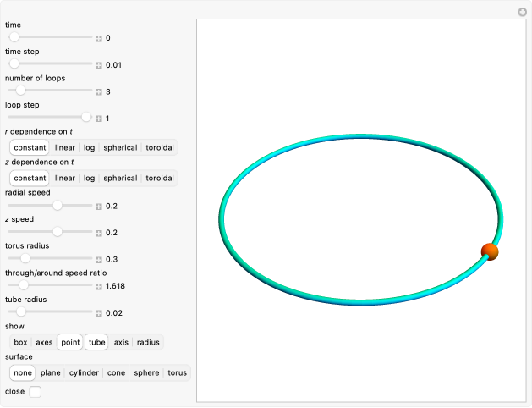Click plus icon beside torus radius
Viewport: 532px width, 408px height.
tap(99, 259)
